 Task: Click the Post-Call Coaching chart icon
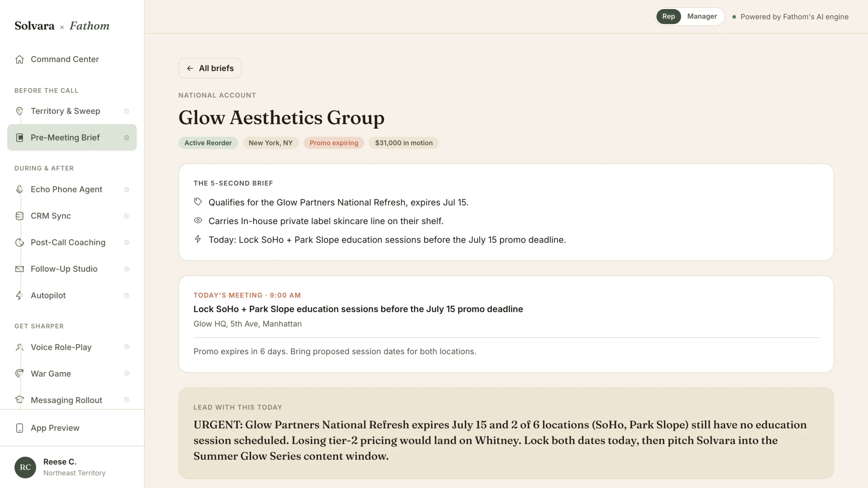(x=20, y=243)
